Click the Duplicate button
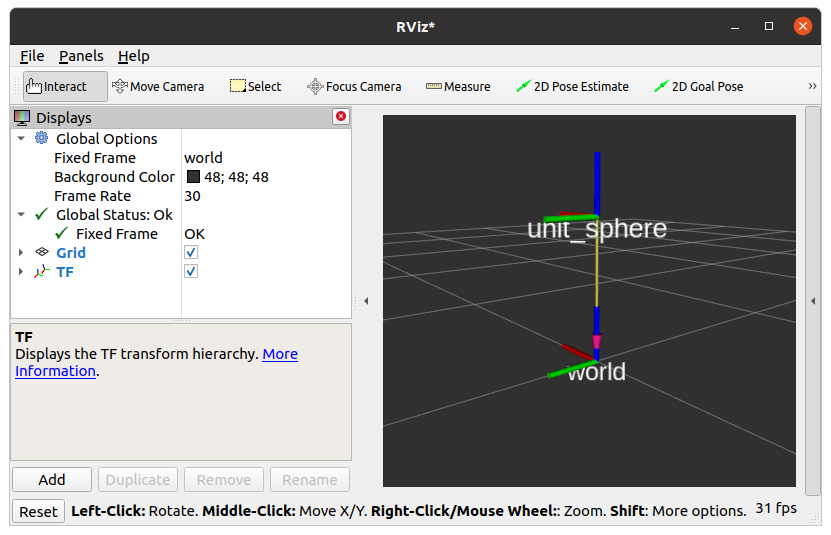The width and height of the screenshot is (831, 535). point(138,479)
